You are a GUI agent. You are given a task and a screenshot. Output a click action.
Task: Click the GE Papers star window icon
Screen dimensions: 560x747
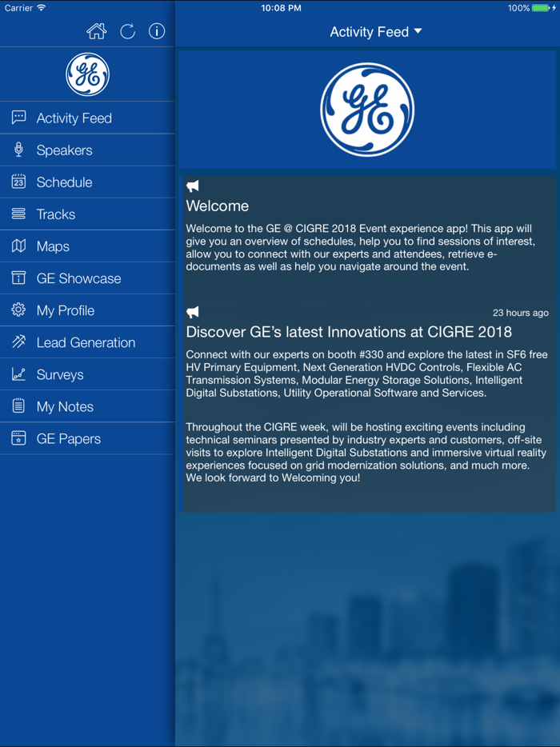(x=18, y=437)
